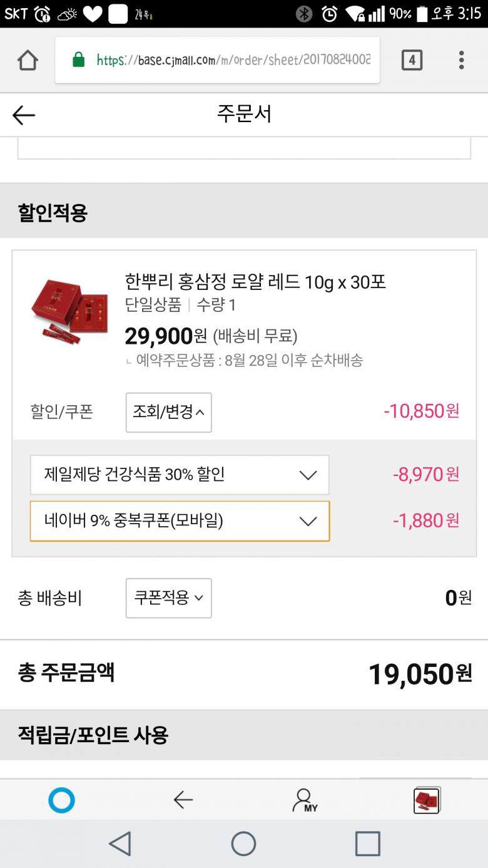Collapse the 조회/변경 discount coupon panel
The width and height of the screenshot is (488, 868).
pos(168,412)
